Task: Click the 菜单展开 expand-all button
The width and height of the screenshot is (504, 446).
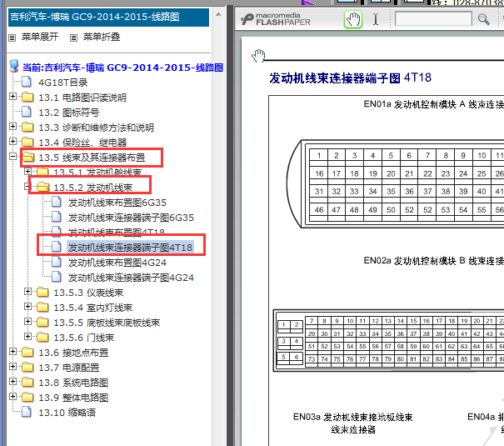Action: 40,37
